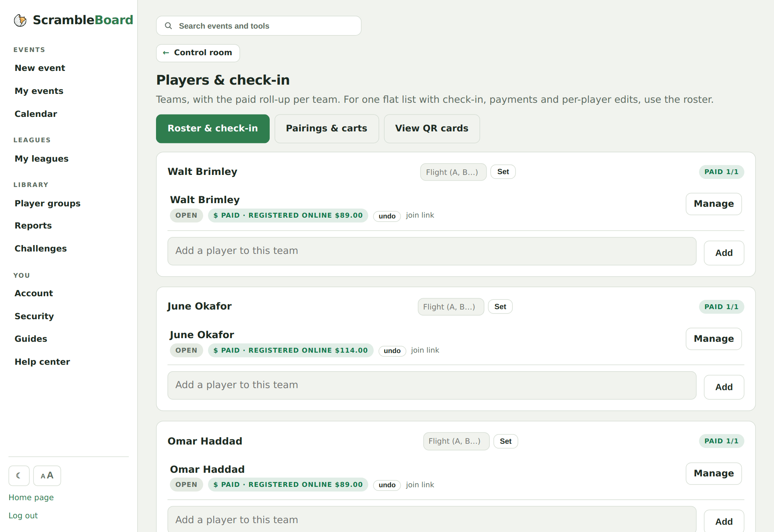Open join link for Walt Brimley
The image size is (774, 532).
click(x=420, y=215)
